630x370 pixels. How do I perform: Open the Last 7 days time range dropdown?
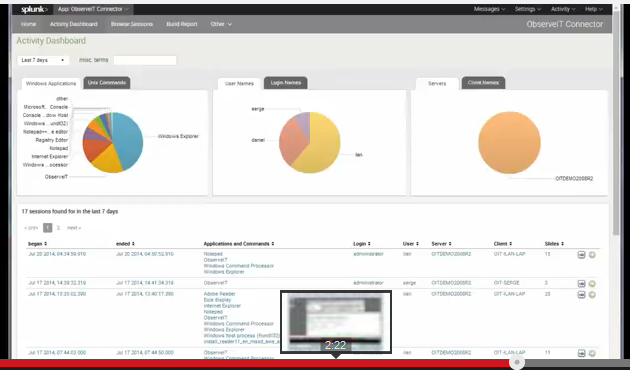click(43, 60)
